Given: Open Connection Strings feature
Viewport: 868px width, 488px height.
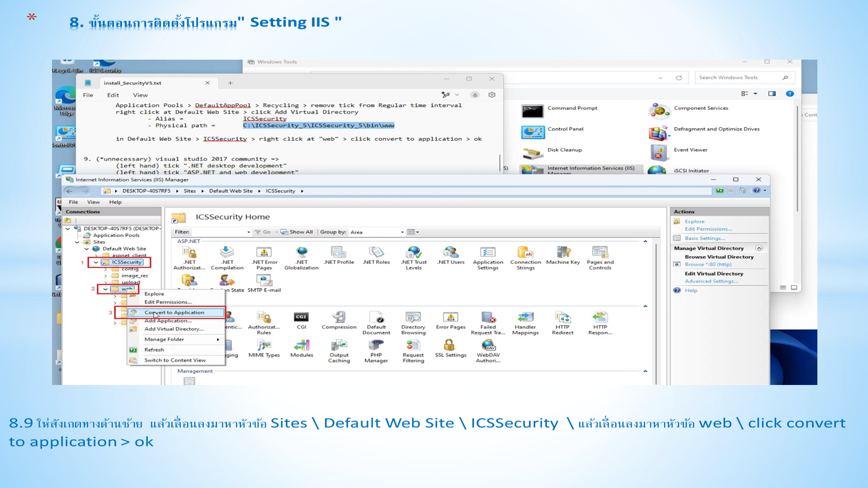Looking at the screenshot, I should pyautogui.click(x=525, y=258).
